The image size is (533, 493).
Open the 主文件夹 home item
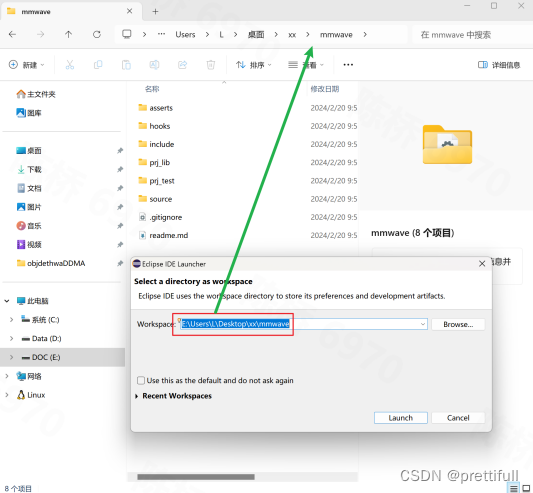click(x=36, y=94)
